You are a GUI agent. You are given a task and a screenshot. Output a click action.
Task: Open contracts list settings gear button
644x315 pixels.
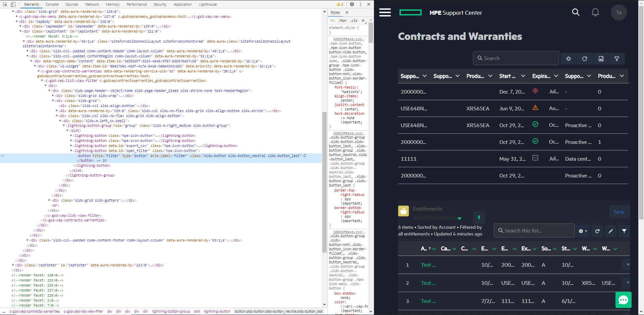[x=569, y=59]
